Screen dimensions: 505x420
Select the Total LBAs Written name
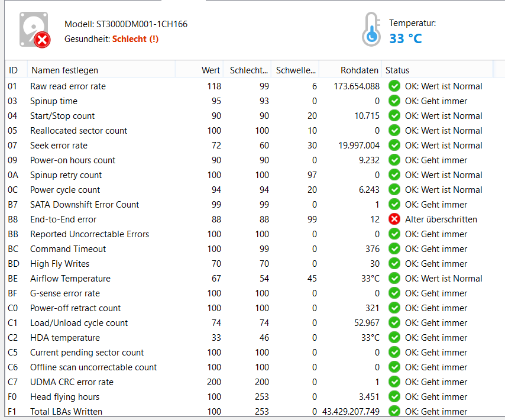pos(66,412)
